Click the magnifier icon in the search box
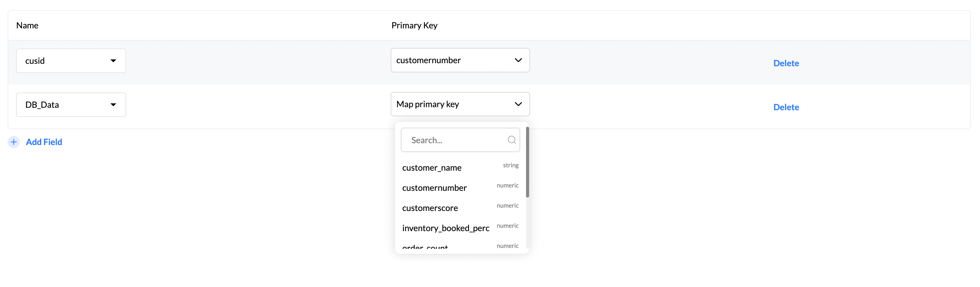Screen dimensions: 980x287 tap(511, 140)
